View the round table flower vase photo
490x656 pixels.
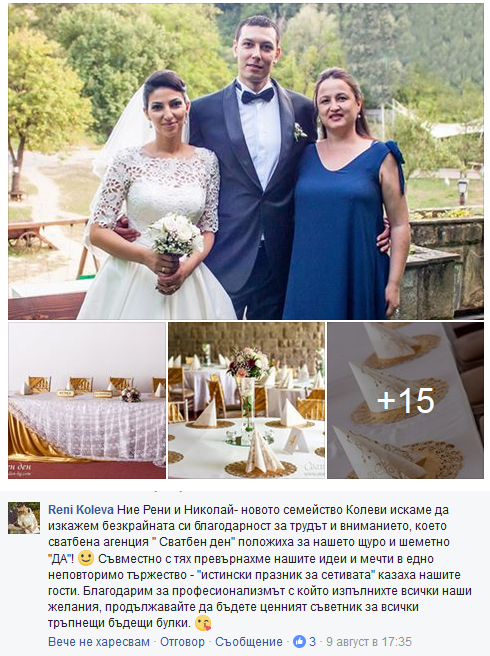tap(246, 400)
